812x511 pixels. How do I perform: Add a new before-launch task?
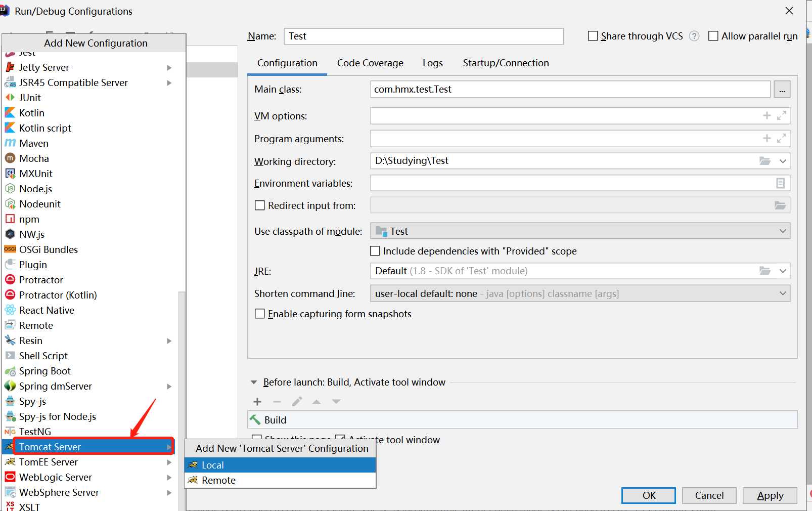(257, 402)
